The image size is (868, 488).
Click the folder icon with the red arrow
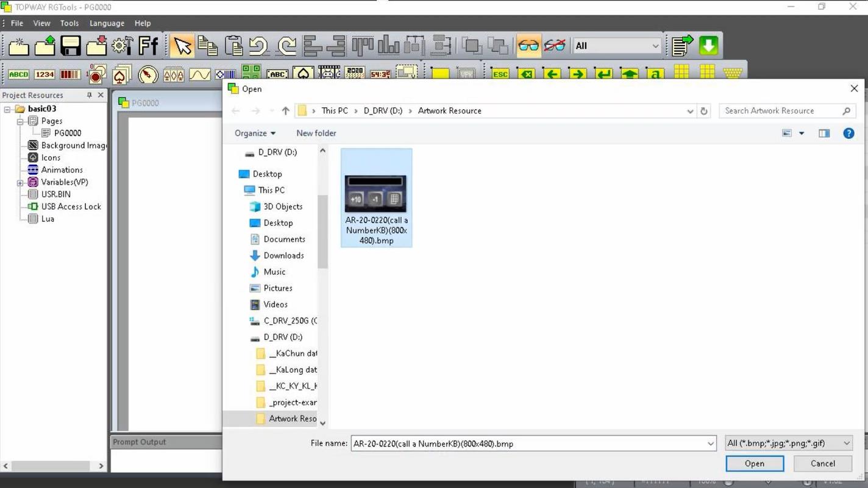(96, 46)
